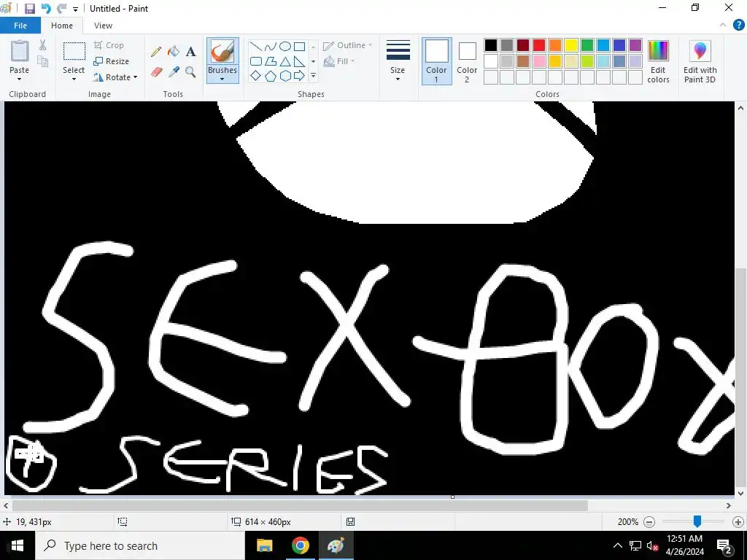747x560 pixels.
Task: Choose the Right arrow shape
Action: point(299,76)
